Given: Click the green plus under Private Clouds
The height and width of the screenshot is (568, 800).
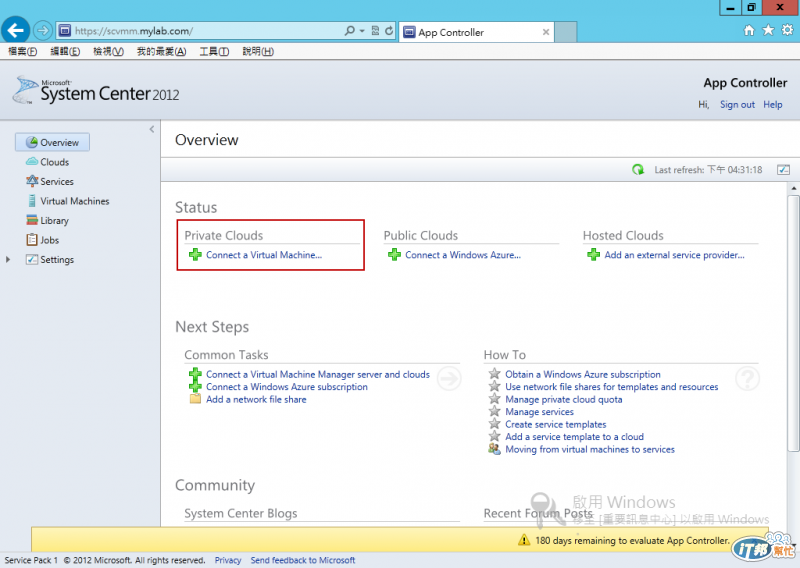Looking at the screenshot, I should [195, 254].
